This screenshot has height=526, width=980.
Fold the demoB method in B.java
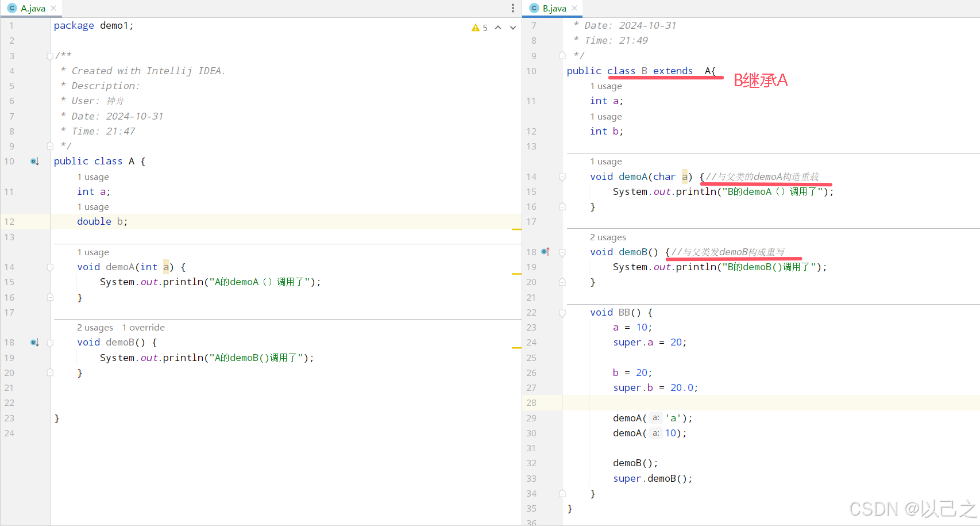coord(562,252)
